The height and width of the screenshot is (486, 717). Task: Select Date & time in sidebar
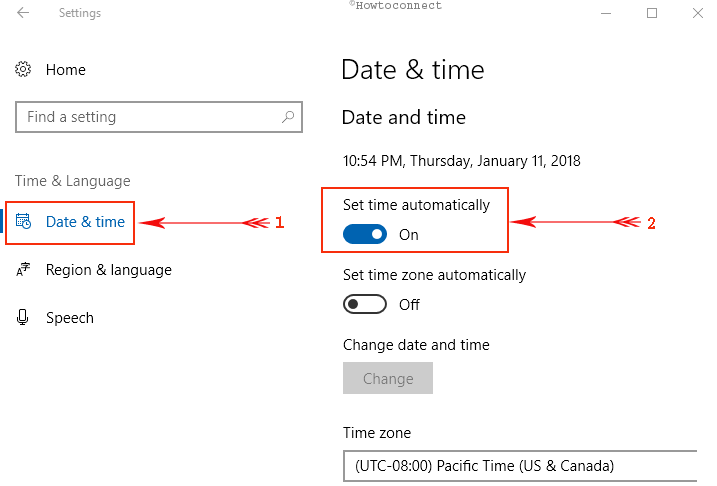pos(70,223)
